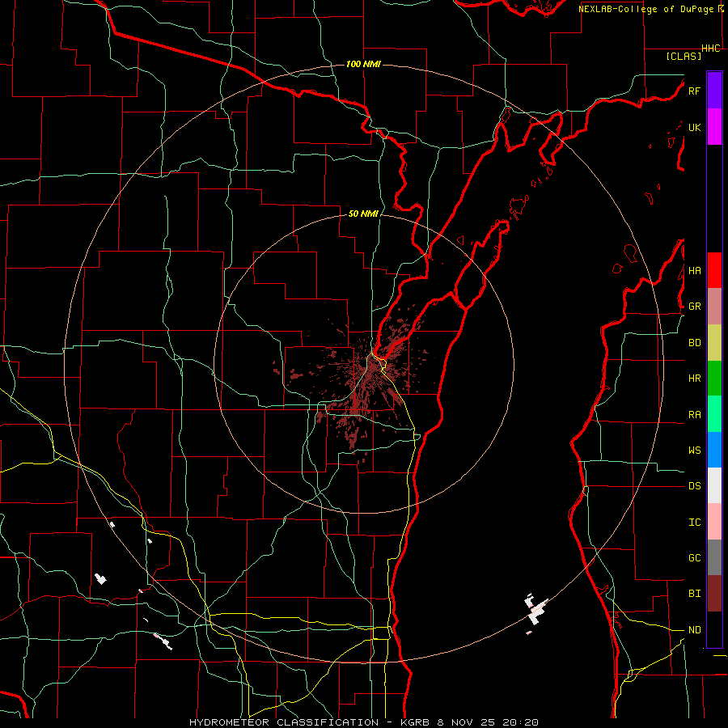The width and height of the screenshot is (728, 728).
Task: Click the HA red legend swatch
Action: 714,270
